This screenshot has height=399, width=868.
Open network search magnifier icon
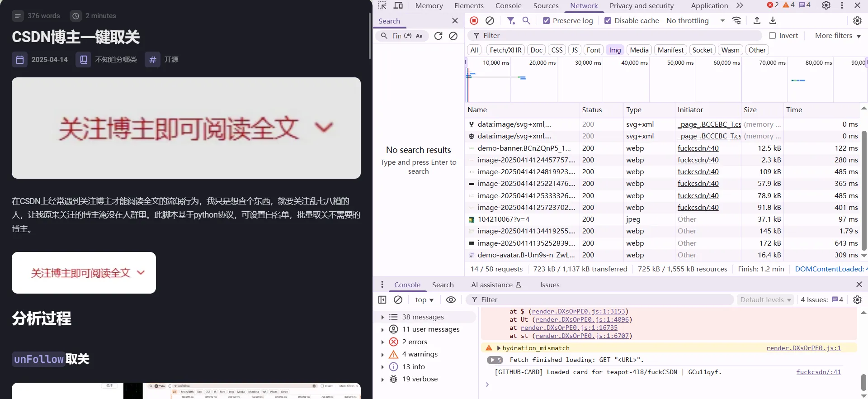tap(526, 20)
